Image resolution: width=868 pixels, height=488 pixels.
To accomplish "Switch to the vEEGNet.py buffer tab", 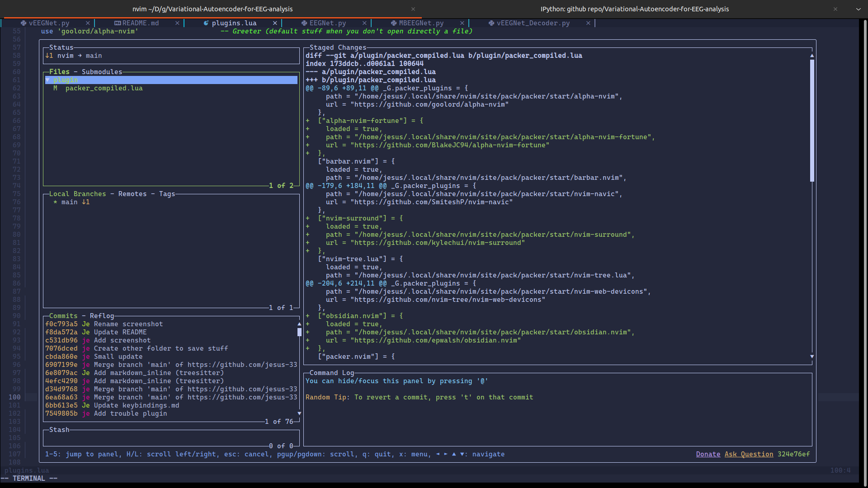I will [49, 23].
